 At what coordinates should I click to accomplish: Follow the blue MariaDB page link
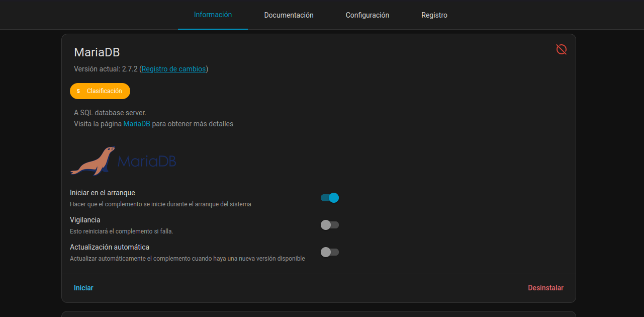click(137, 124)
